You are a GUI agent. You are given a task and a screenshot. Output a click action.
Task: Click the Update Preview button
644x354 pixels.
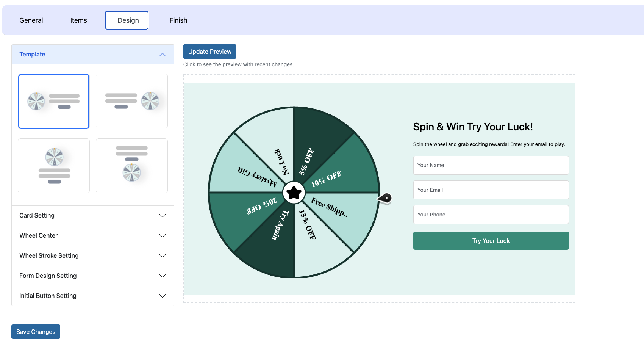[x=209, y=51]
